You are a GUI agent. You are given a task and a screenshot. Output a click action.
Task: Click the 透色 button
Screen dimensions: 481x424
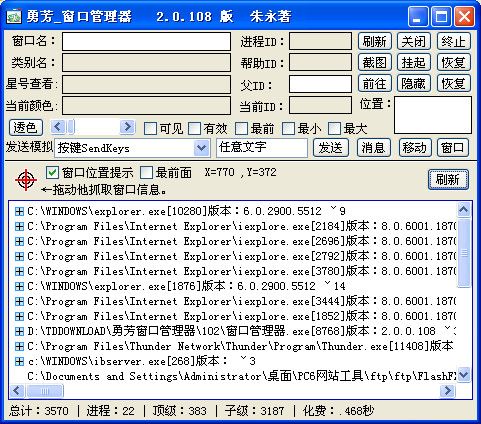pyautogui.click(x=26, y=127)
